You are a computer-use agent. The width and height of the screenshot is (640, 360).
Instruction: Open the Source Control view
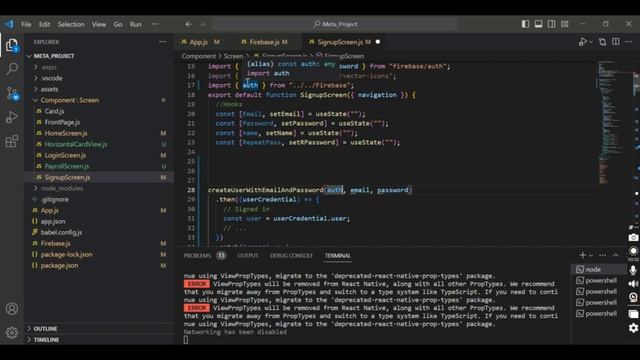[12, 93]
